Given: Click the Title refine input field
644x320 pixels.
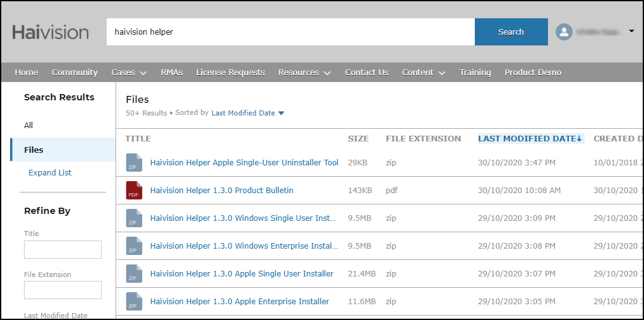Looking at the screenshot, I should [63, 250].
